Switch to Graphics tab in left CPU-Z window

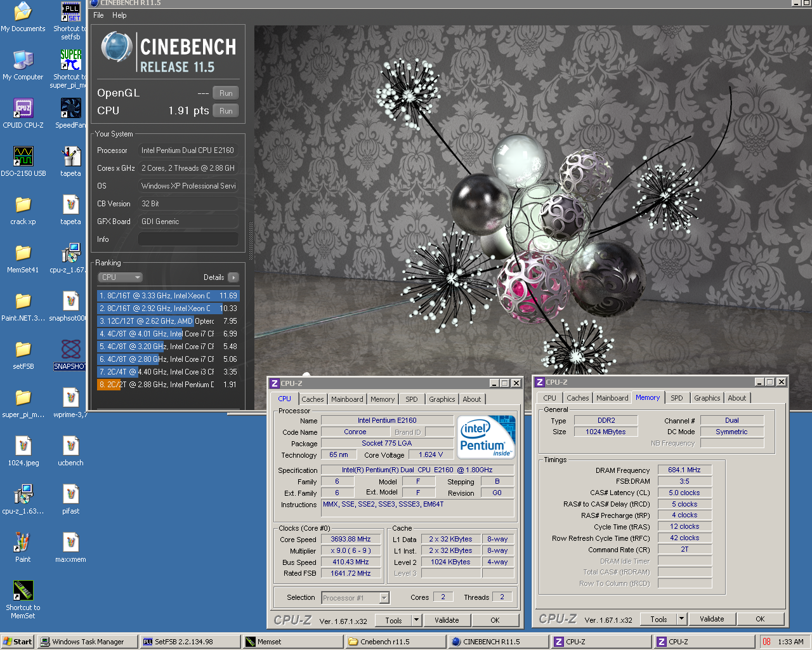tap(442, 399)
